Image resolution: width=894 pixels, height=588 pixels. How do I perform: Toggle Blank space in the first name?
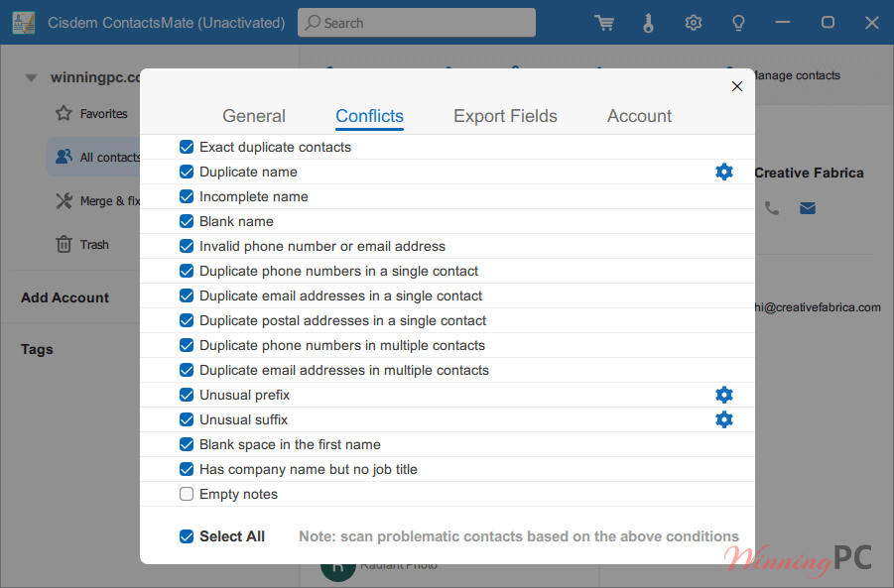pyautogui.click(x=187, y=444)
